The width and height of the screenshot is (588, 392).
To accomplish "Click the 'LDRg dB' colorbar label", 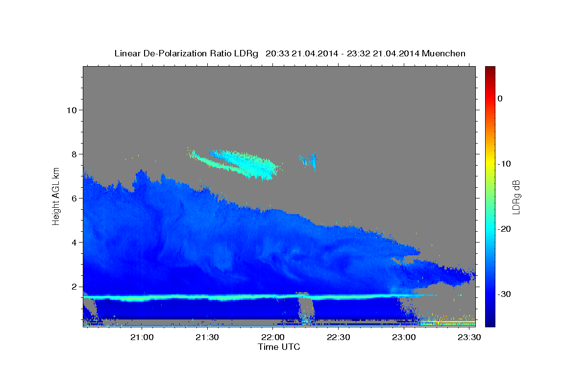I will point(516,196).
